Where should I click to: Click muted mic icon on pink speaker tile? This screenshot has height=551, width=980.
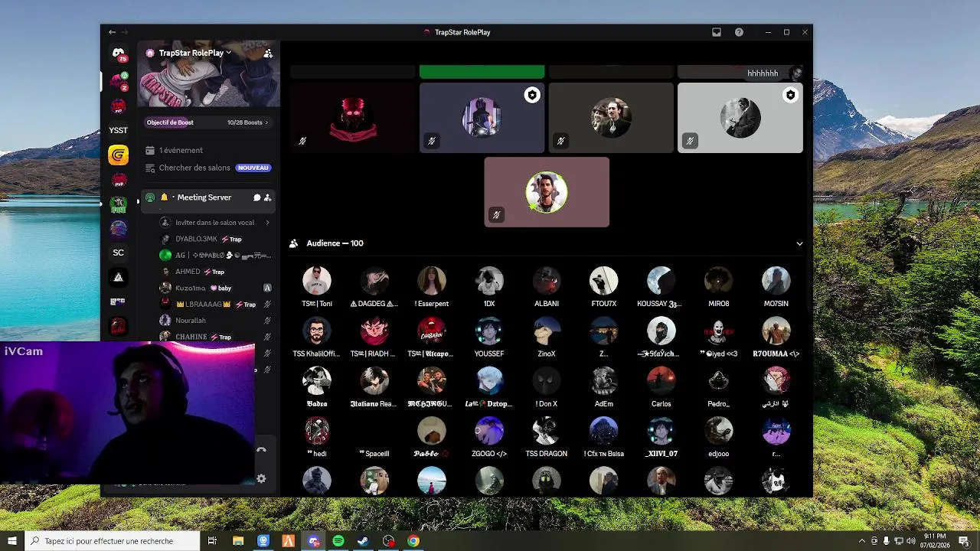(x=496, y=215)
